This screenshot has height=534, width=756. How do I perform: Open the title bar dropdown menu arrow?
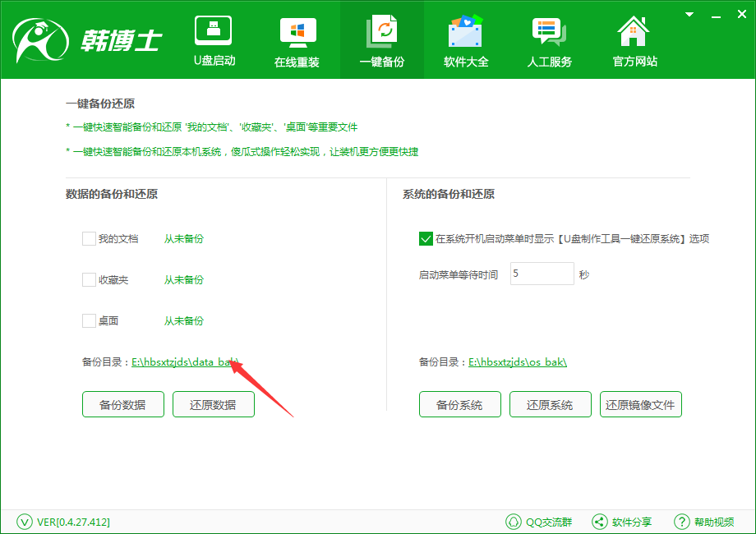[689, 12]
